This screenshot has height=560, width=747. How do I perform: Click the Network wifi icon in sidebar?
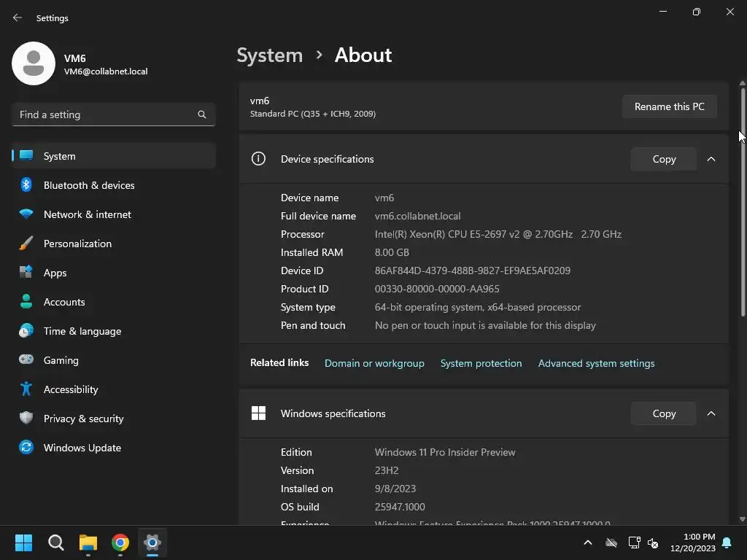pos(26,214)
